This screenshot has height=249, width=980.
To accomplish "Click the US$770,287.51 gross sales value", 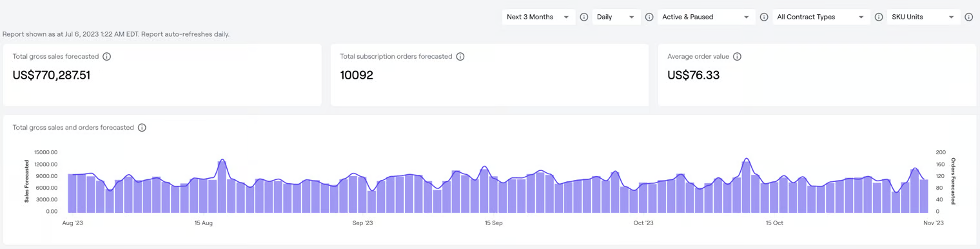I will tap(52, 75).
